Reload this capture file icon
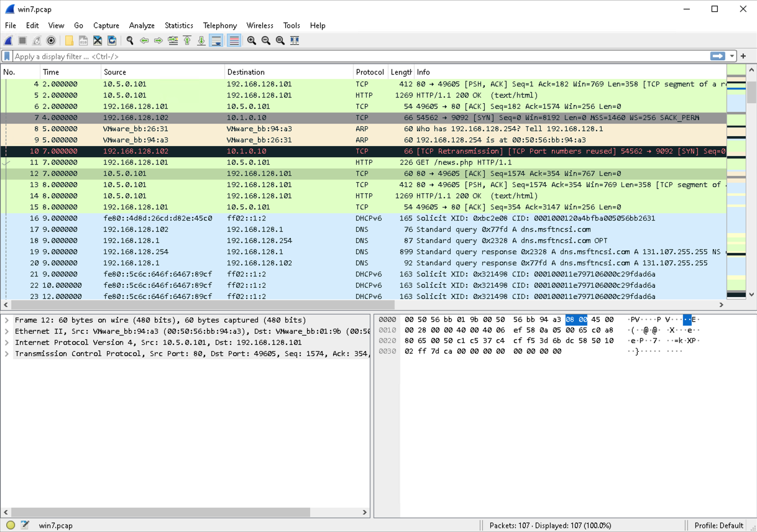 click(x=112, y=40)
